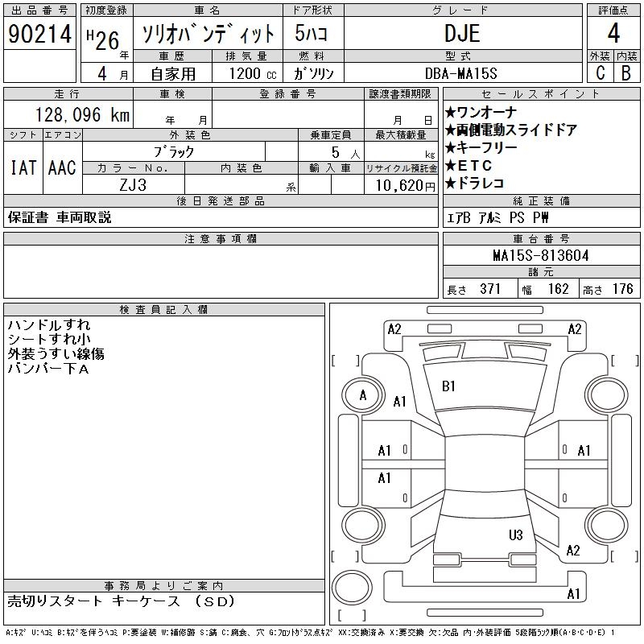Click the exterior grade C
Viewport: 644px width, 644px height.
(600, 73)
